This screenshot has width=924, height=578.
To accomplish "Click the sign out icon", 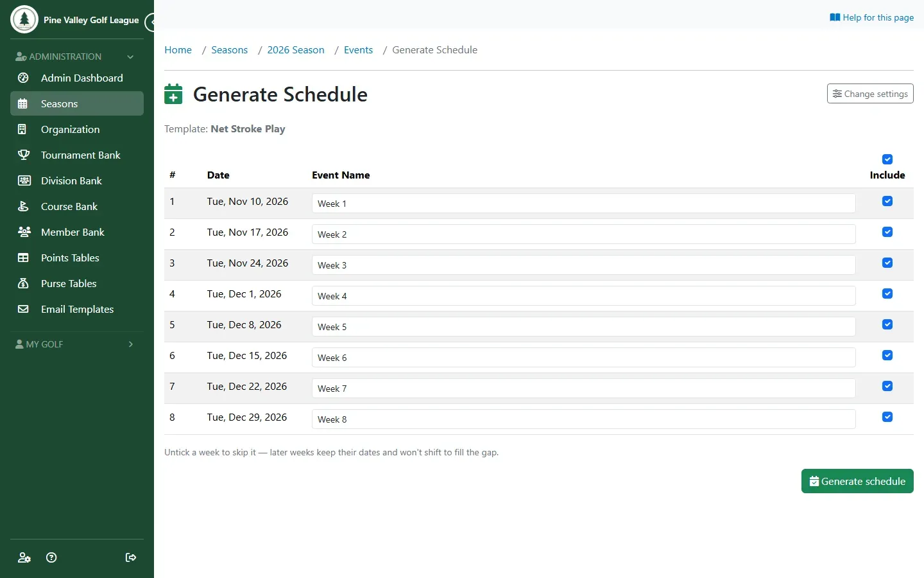I will pyautogui.click(x=131, y=557).
